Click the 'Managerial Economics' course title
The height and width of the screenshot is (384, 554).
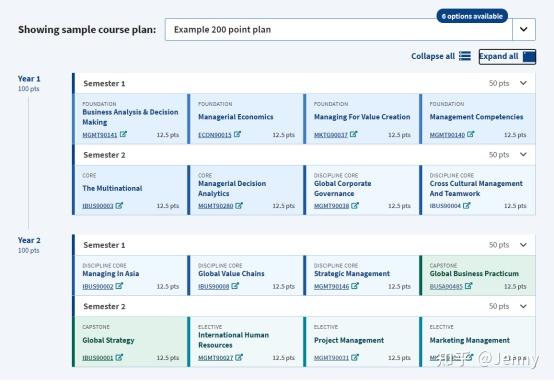click(236, 117)
